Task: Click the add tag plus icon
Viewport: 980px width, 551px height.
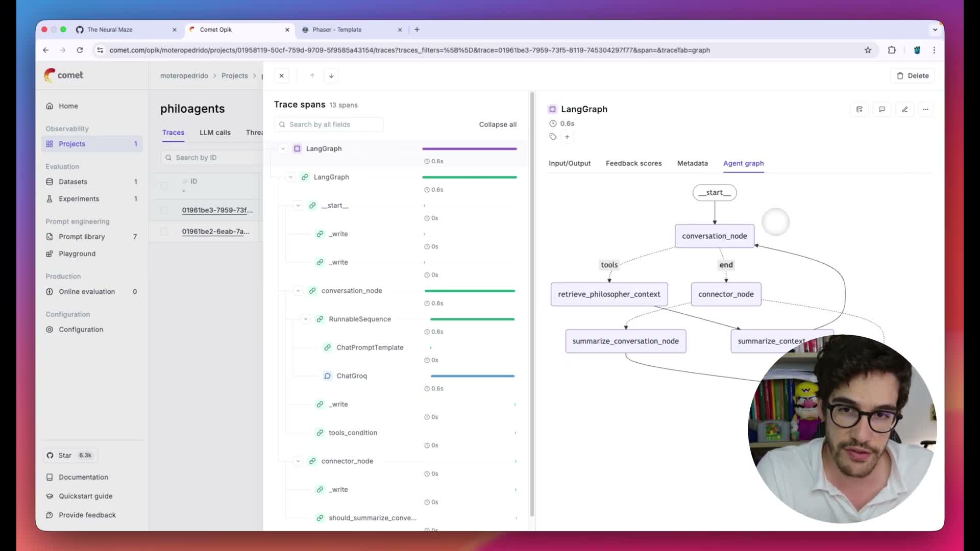Action: click(x=567, y=137)
